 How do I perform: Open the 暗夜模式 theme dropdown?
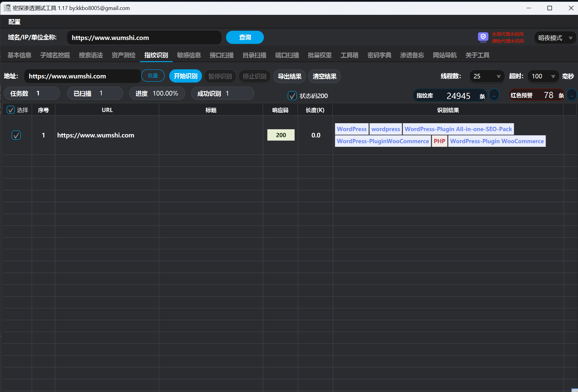pos(554,38)
